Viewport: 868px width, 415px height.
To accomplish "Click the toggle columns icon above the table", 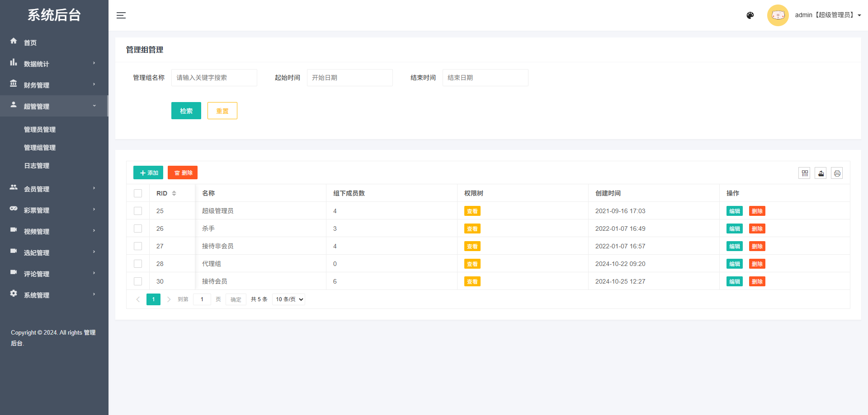I will point(804,173).
